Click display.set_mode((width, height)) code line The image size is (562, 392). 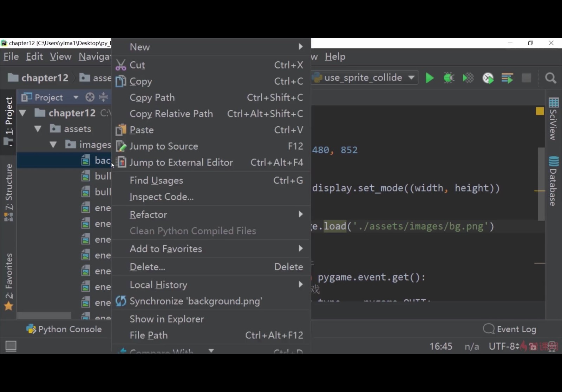pyautogui.click(x=406, y=188)
